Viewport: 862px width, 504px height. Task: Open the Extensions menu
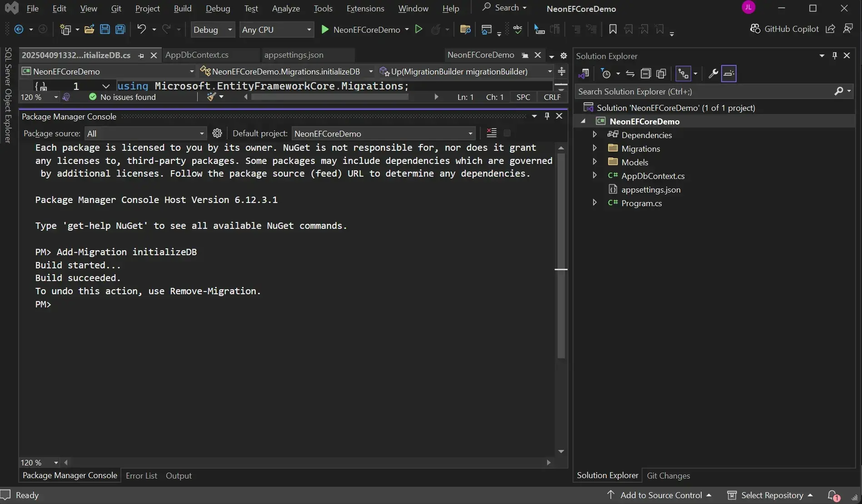pyautogui.click(x=365, y=8)
